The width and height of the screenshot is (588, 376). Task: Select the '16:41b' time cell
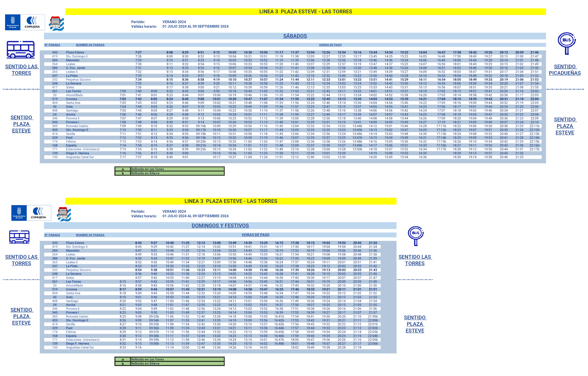pos(279,316)
